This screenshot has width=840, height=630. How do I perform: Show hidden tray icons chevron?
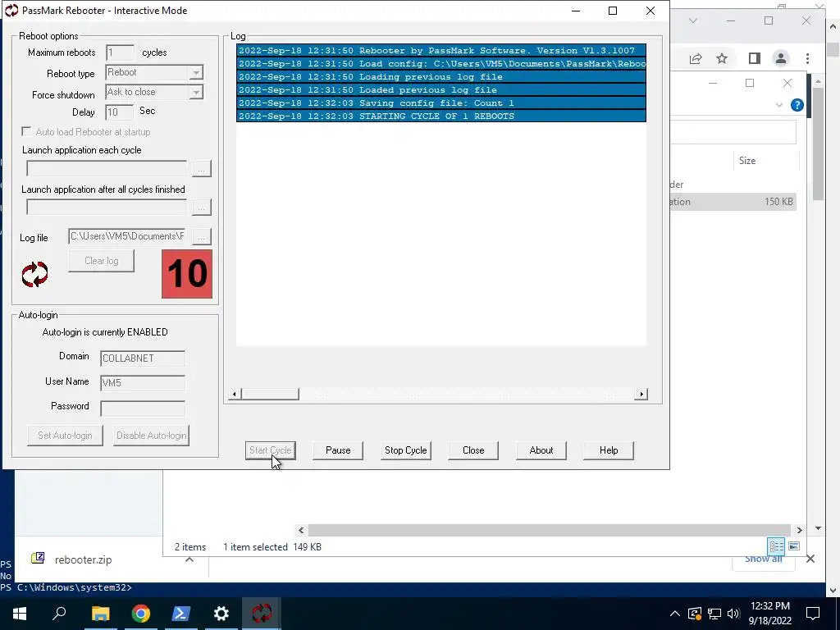675,614
